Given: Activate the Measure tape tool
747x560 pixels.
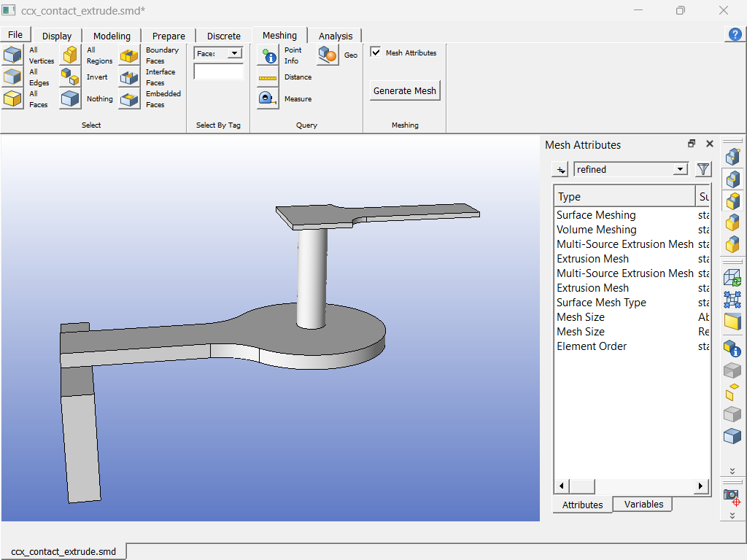Looking at the screenshot, I should click(268, 98).
